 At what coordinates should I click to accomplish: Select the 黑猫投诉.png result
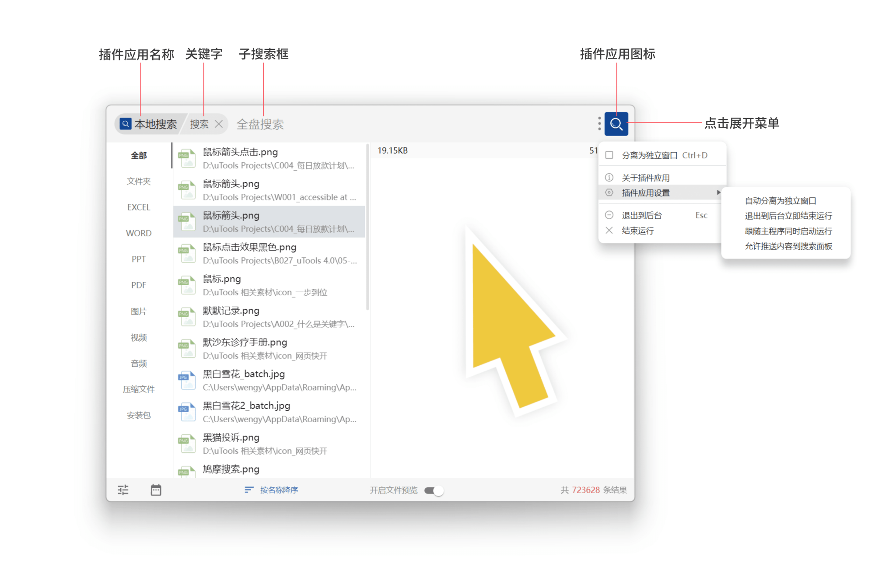269,444
